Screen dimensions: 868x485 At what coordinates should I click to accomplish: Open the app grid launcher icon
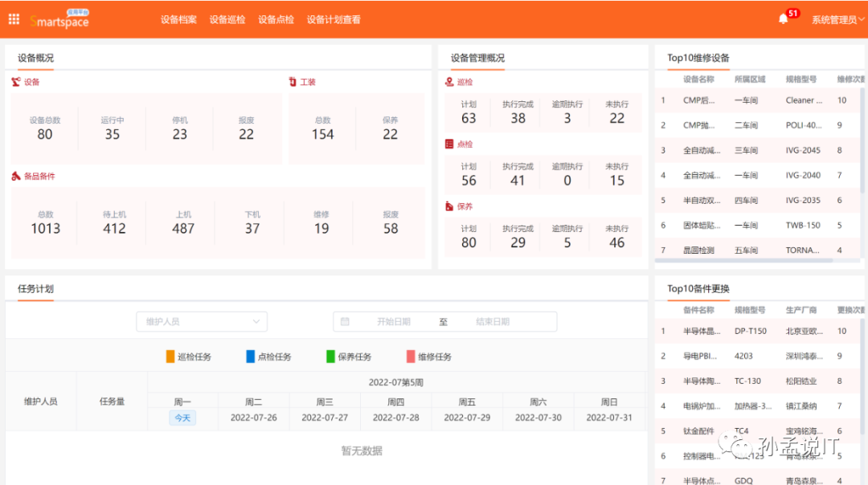coord(13,18)
